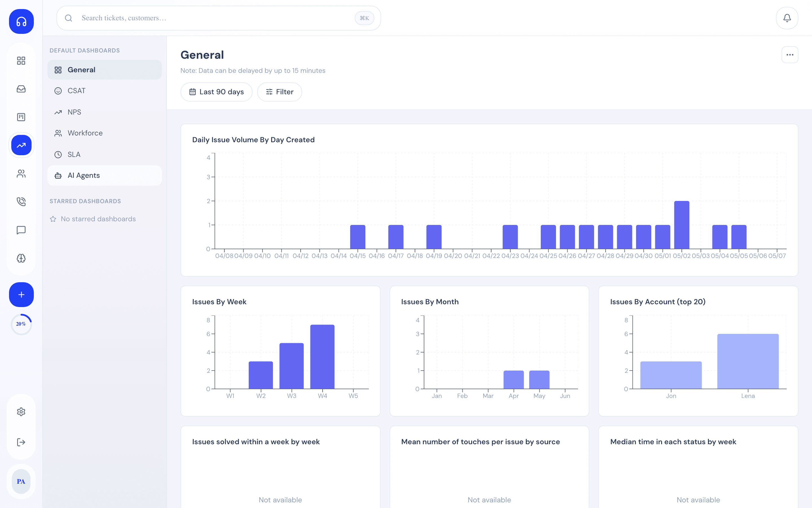812x508 pixels.
Task: Open the inbox tray icon
Action: click(x=21, y=89)
